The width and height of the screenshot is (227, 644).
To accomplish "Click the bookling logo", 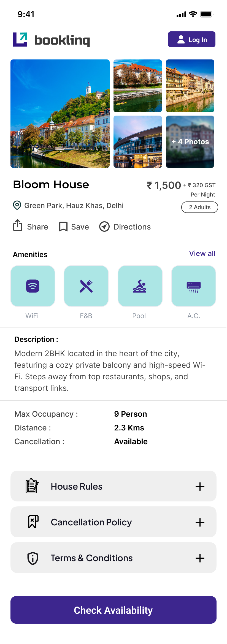I will pos(52,40).
